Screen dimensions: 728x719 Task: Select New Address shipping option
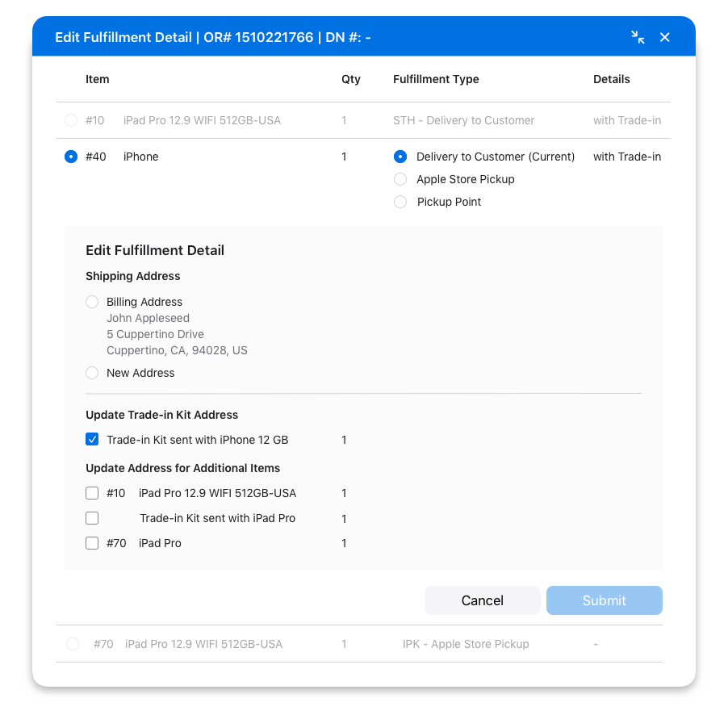click(92, 373)
